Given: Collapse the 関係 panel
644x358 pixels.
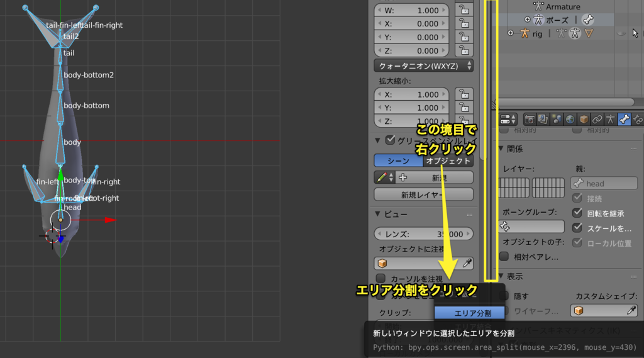Looking at the screenshot, I should 501,148.
